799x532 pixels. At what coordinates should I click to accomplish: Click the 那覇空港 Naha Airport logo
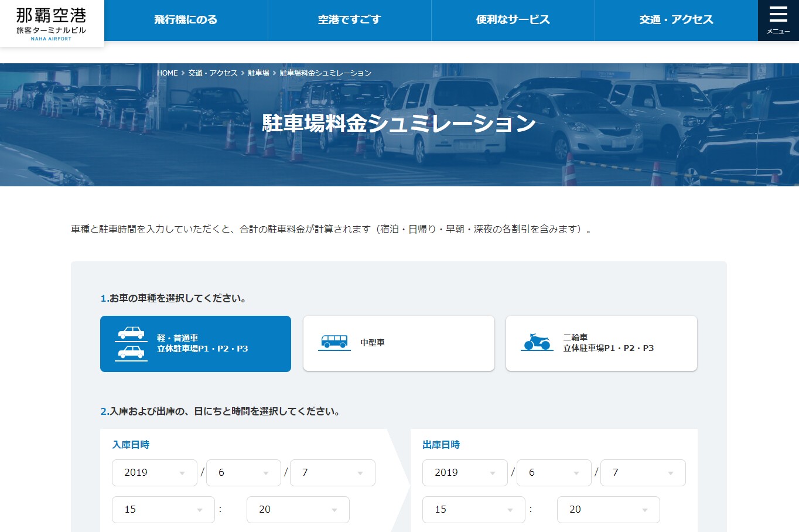click(52, 23)
